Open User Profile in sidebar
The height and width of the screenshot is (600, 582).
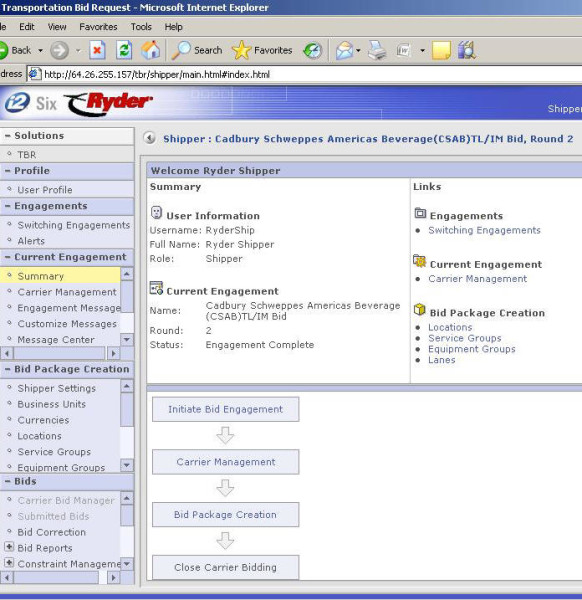[x=45, y=190]
